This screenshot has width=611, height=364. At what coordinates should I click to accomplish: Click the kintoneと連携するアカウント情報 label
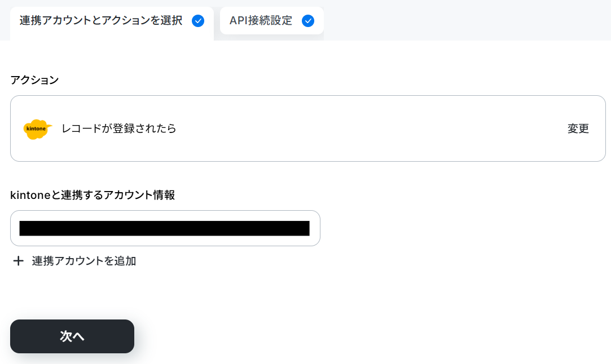[93, 194]
